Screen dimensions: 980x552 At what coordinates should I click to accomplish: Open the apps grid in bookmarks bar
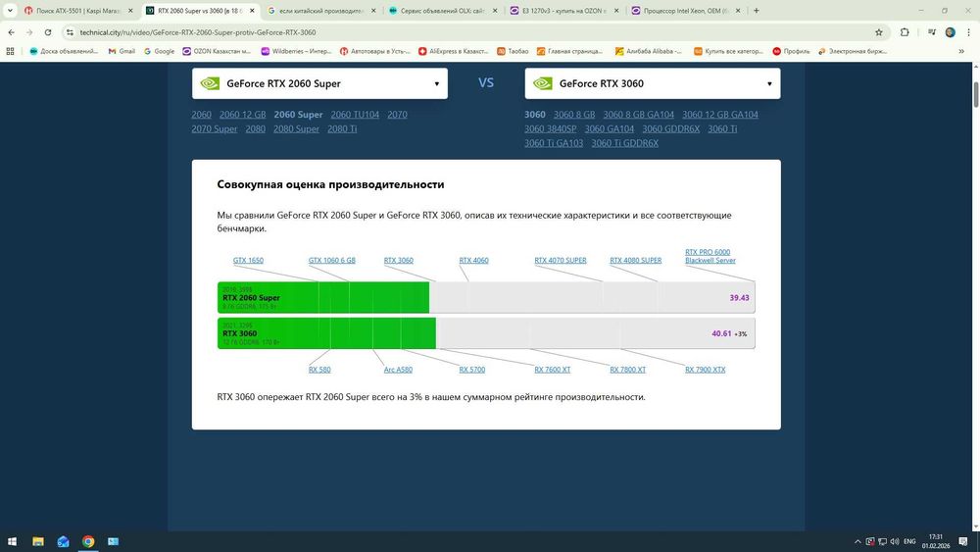pos(10,51)
